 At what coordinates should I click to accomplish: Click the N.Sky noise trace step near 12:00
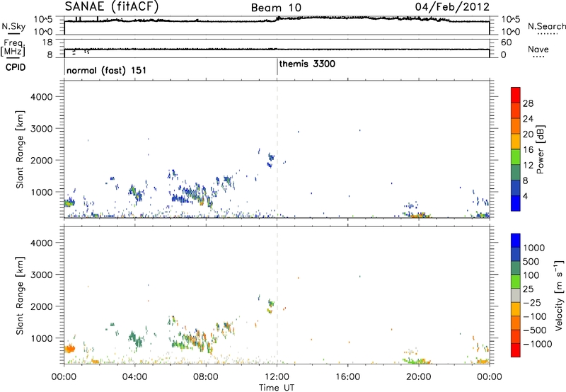click(x=277, y=19)
